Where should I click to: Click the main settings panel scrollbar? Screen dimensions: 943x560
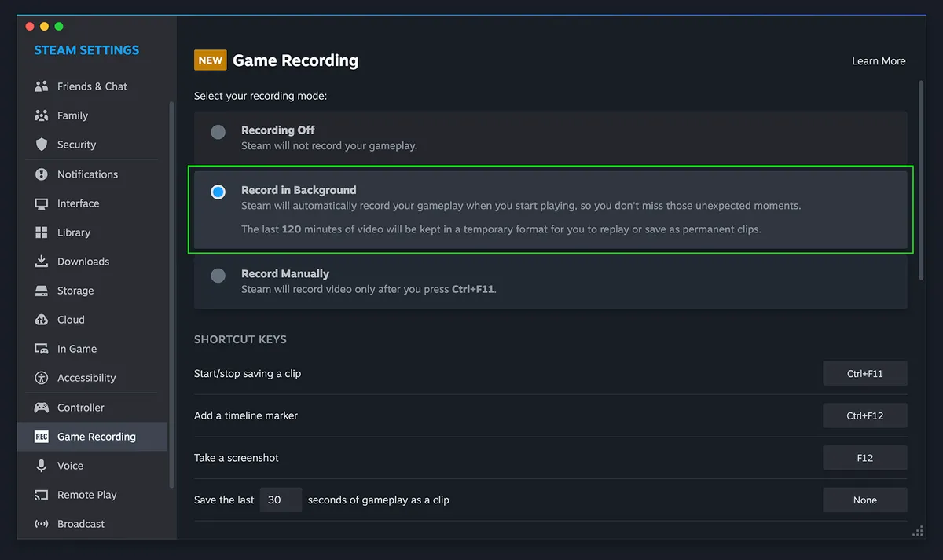point(922,178)
